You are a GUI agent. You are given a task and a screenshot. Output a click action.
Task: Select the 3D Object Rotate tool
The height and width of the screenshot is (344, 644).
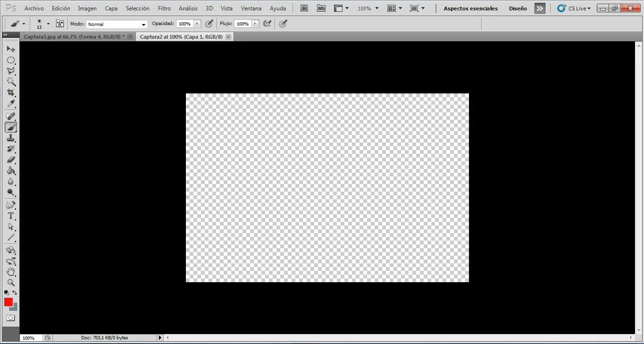tap(11, 250)
